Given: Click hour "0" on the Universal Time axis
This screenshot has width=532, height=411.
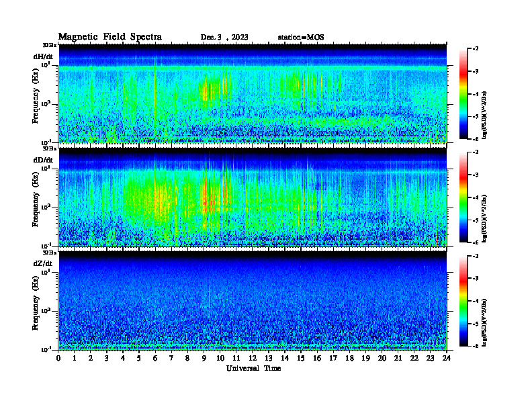Looking at the screenshot, I should pos(58,359).
